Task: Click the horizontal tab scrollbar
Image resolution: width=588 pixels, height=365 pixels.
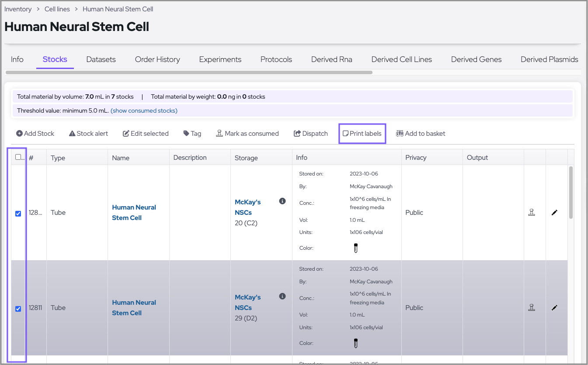Action: coord(189,72)
